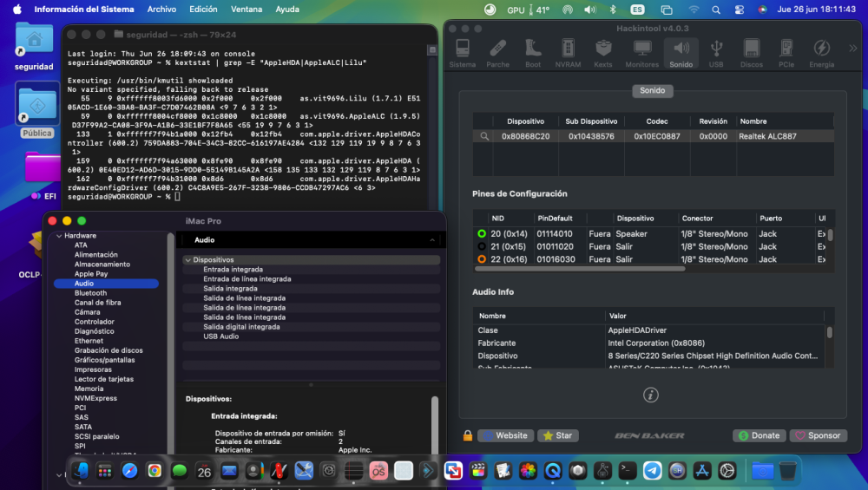Open the Pública folder on desktop
The width and height of the screenshot is (868, 490).
coord(37,111)
